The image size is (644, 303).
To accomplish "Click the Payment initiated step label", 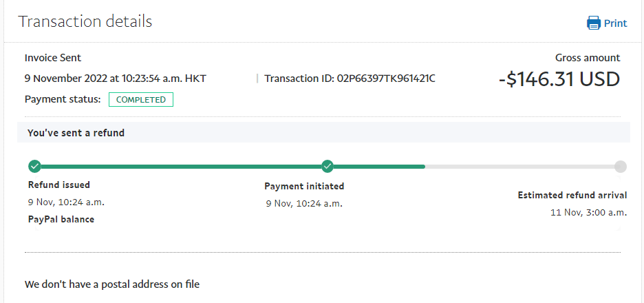I will 304,186.
